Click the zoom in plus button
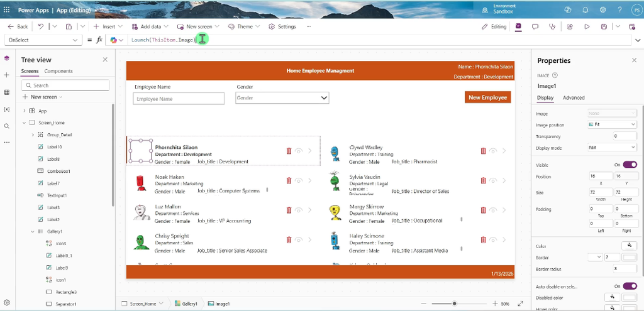The width and height of the screenshot is (644, 311). (495, 303)
